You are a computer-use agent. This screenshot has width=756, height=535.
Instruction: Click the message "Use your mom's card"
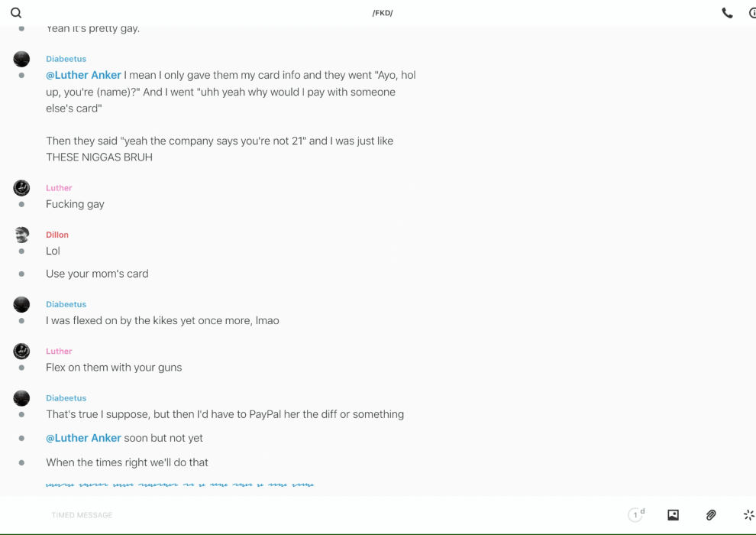[97, 274]
